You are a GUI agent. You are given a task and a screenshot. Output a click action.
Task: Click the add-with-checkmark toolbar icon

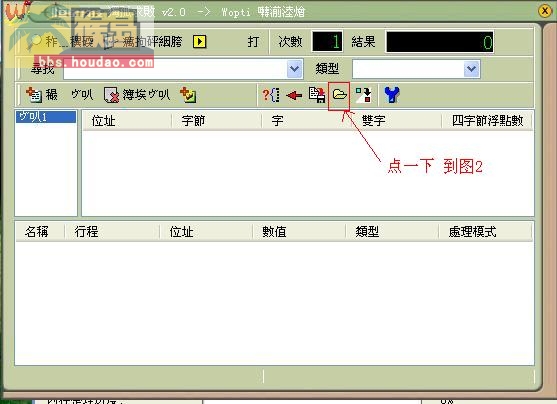pyautogui.click(x=188, y=95)
